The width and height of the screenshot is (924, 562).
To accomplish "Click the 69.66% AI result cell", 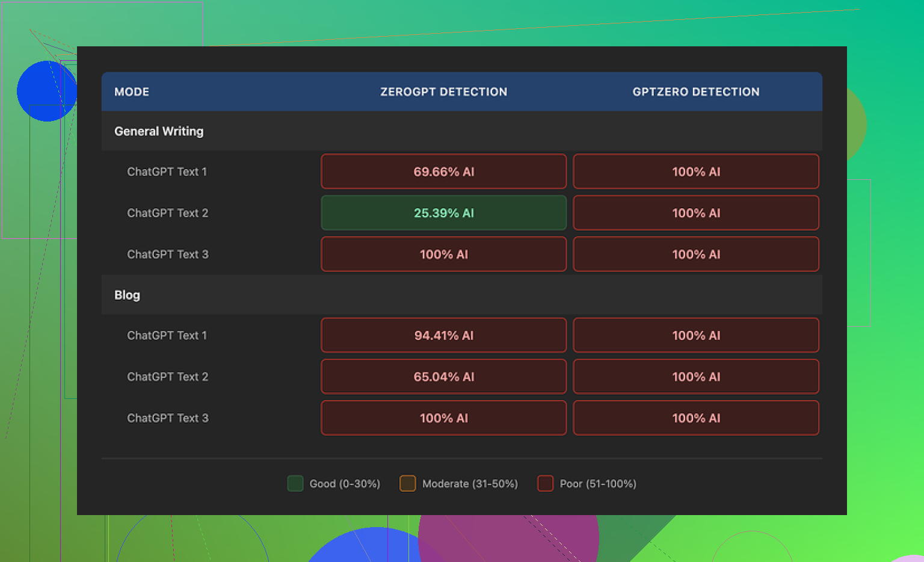I will (x=443, y=172).
